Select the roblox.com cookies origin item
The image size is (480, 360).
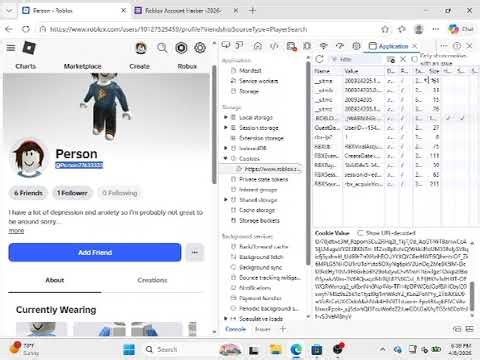[269, 169]
